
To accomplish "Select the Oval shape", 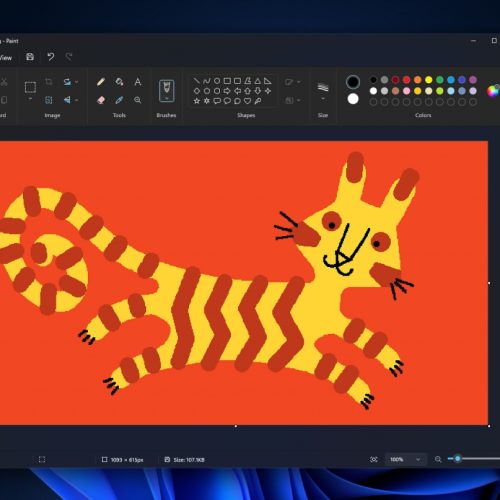I will pos(217,81).
